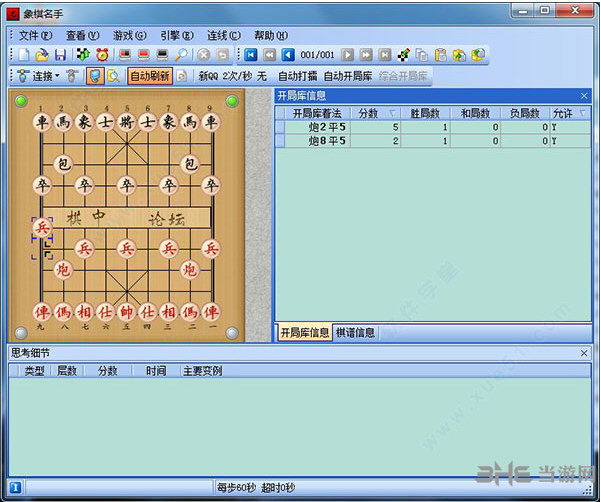Click the gray stop circle icon
The height and width of the screenshot is (502, 601).
(x=204, y=55)
